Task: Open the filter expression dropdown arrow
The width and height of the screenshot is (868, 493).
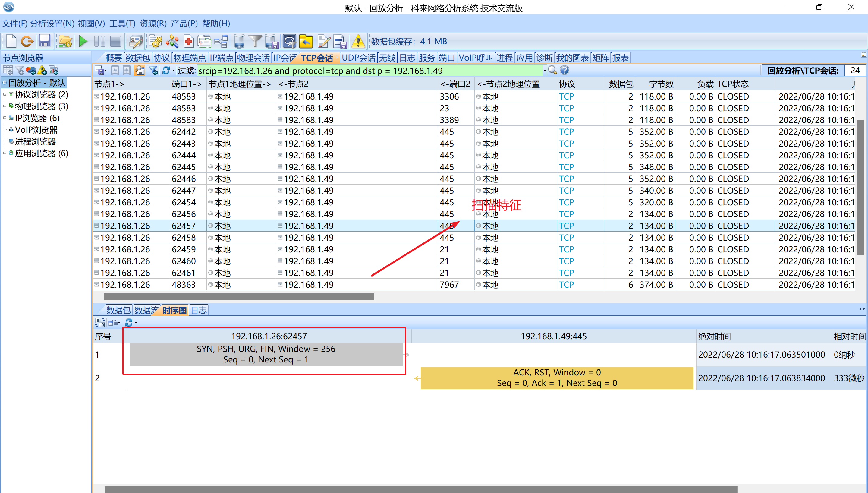Action: (x=545, y=71)
